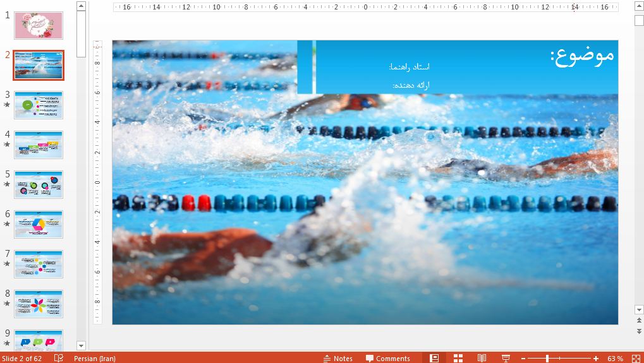Jump to next slide using double-arrow button

(638, 331)
